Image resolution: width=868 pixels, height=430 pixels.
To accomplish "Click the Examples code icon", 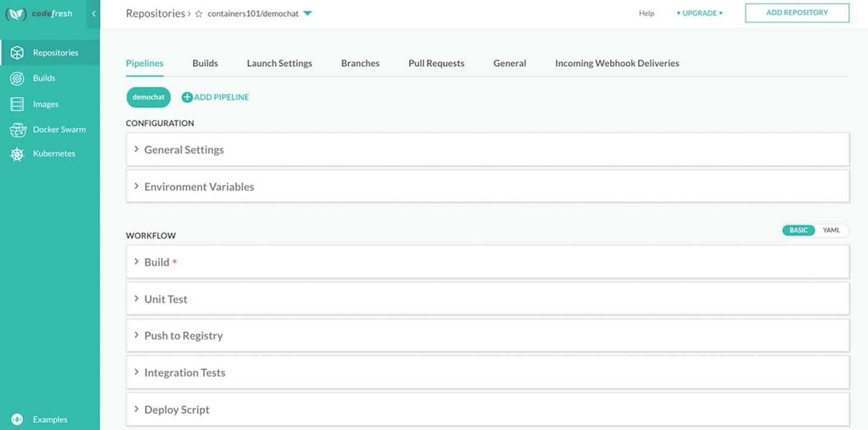I will click(17, 419).
